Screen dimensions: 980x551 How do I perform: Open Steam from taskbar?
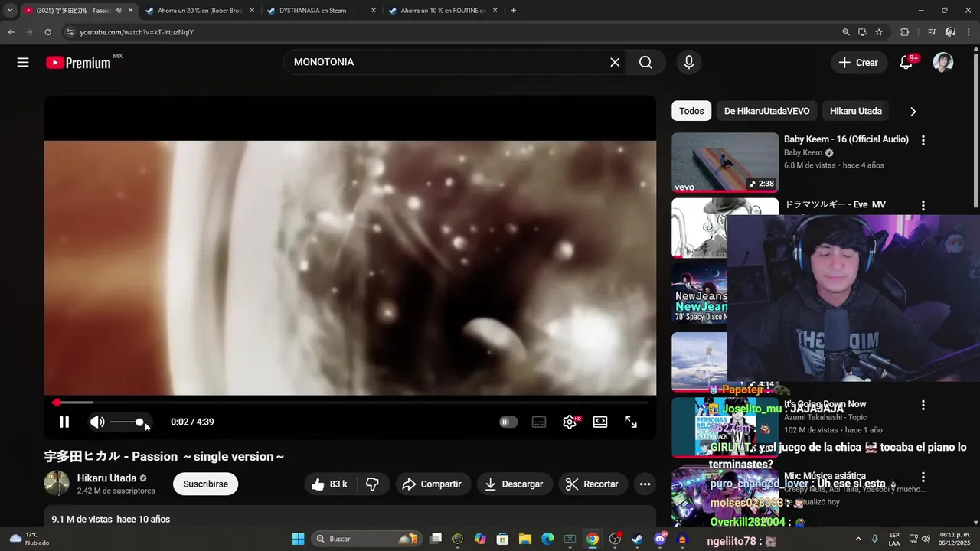(x=637, y=539)
